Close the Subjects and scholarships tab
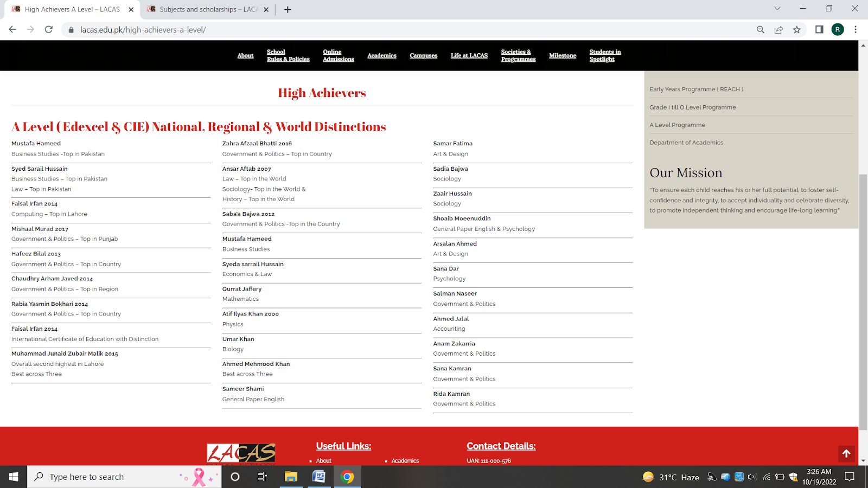The width and height of the screenshot is (868, 488). tap(266, 9)
